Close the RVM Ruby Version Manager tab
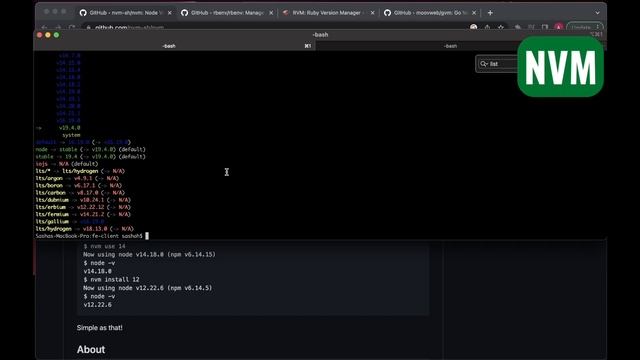The image size is (640, 360). [372, 13]
